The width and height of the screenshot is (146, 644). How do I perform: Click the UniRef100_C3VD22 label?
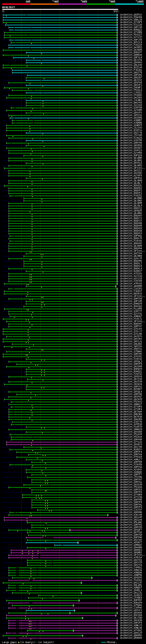tap(131, 93)
